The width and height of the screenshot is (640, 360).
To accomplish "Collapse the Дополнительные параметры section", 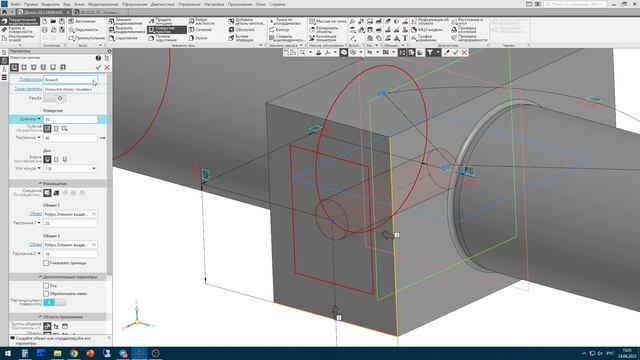I will point(58,277).
